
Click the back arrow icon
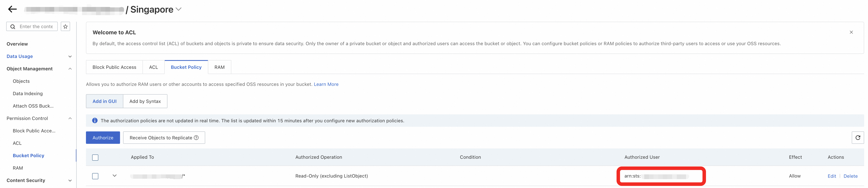(x=12, y=9)
